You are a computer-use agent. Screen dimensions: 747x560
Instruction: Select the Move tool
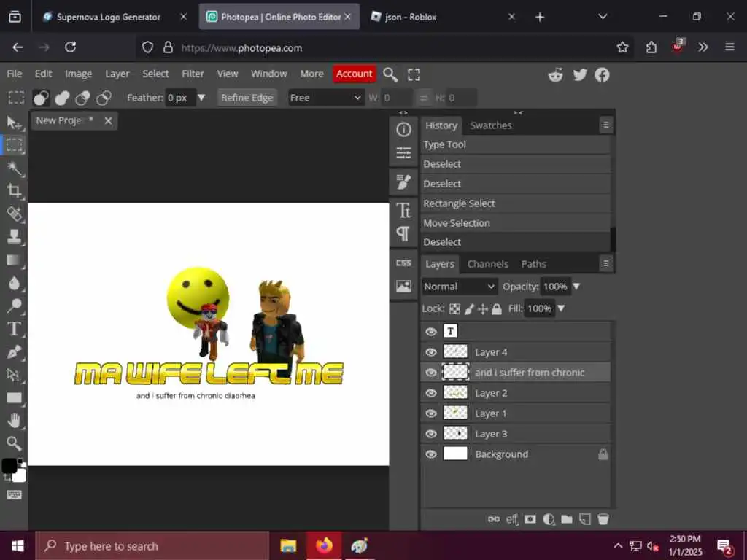tap(14, 122)
